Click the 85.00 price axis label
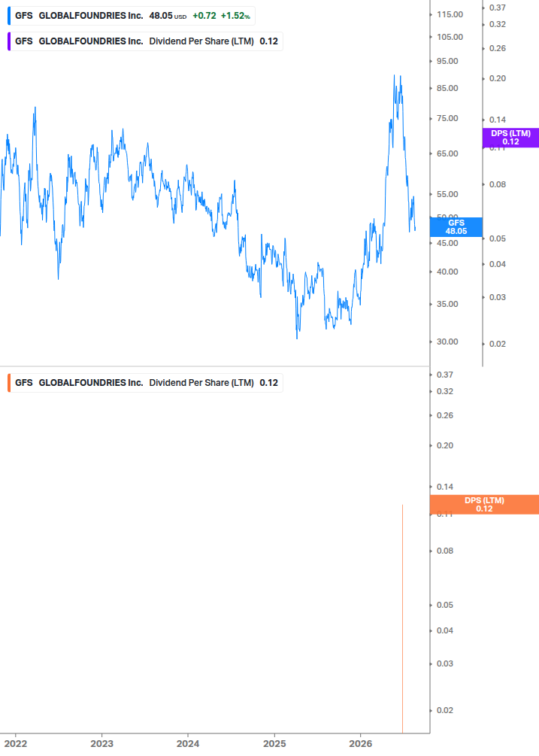539x756 pixels. (x=447, y=88)
